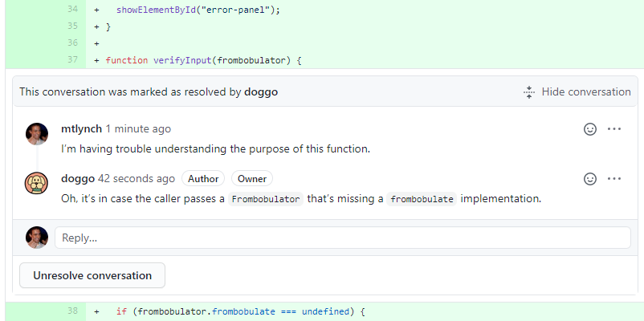The width and height of the screenshot is (644, 321).
Task: Select diff line number 38
Action: click(x=73, y=311)
